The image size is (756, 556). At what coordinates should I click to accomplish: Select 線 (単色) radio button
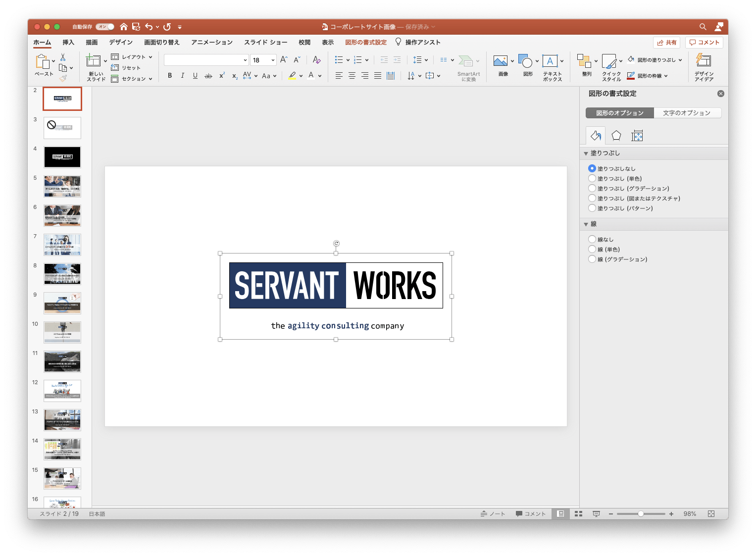coord(592,249)
